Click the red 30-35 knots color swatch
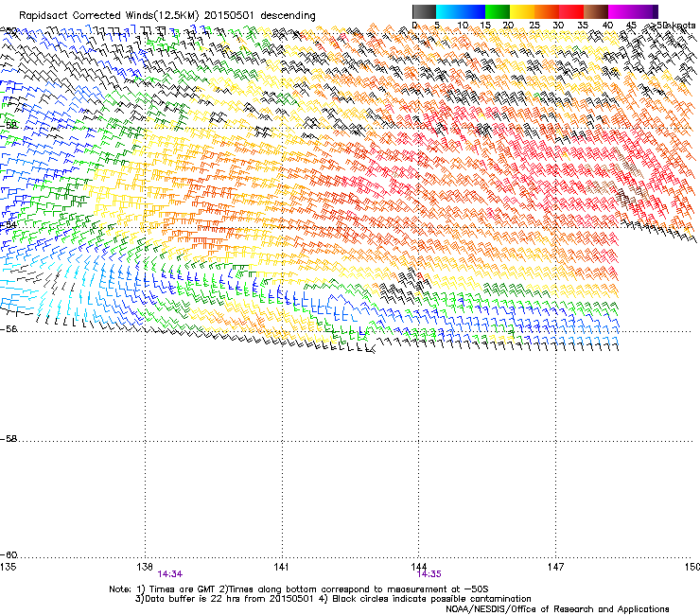This screenshot has height=615, width=700. click(x=571, y=11)
